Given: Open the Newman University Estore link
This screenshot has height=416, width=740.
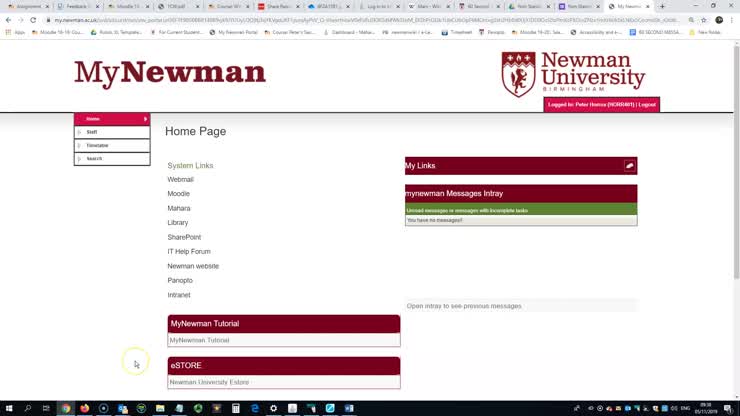Looking at the screenshot, I should pyautogui.click(x=209, y=382).
